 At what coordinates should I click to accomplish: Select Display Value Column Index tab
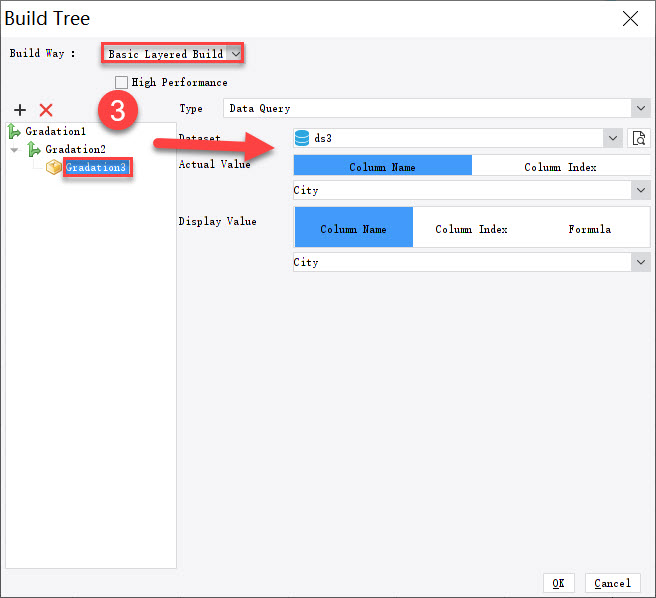tap(472, 227)
